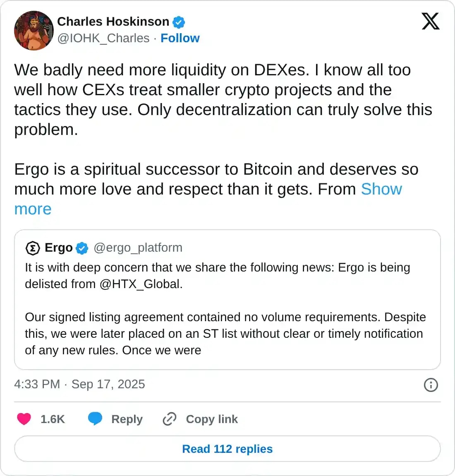The width and height of the screenshot is (455, 476).
Task: Click the Ergo sigma logo in the quoted tweet
Action: (x=33, y=248)
